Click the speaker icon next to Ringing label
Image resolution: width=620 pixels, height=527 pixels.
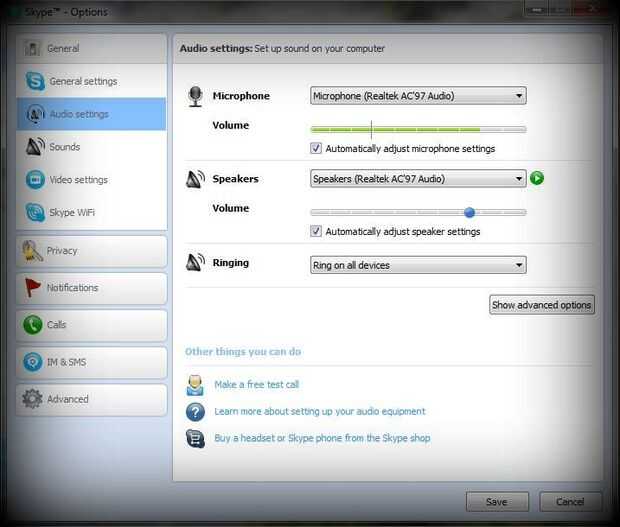[195, 263]
